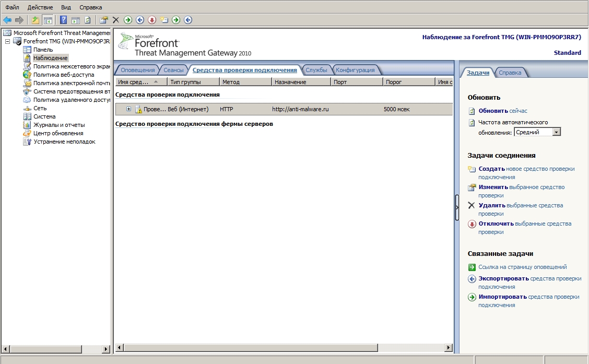
Task: Select Политика веб-доступа tree item
Action: pos(64,75)
